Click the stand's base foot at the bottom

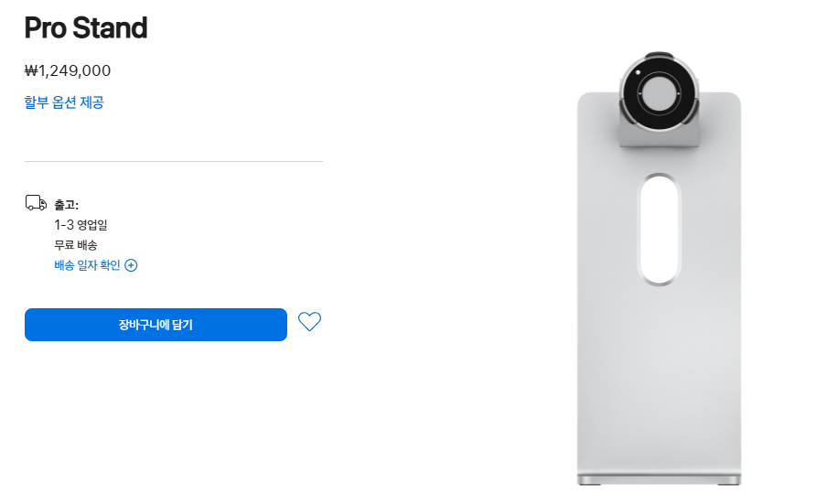click(x=659, y=479)
